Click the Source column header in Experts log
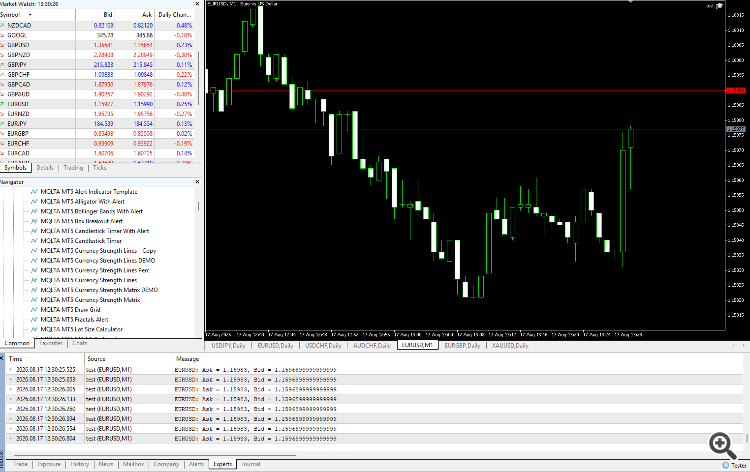 point(128,359)
